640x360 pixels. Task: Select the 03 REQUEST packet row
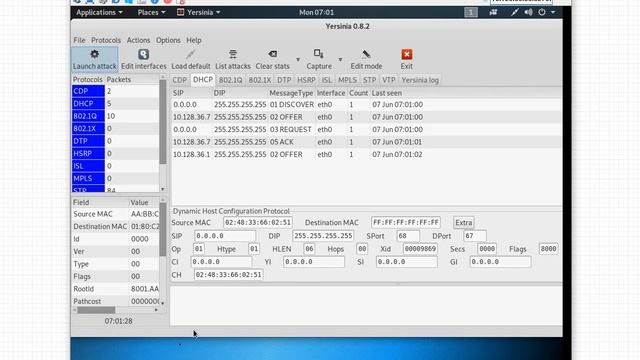click(x=366, y=129)
